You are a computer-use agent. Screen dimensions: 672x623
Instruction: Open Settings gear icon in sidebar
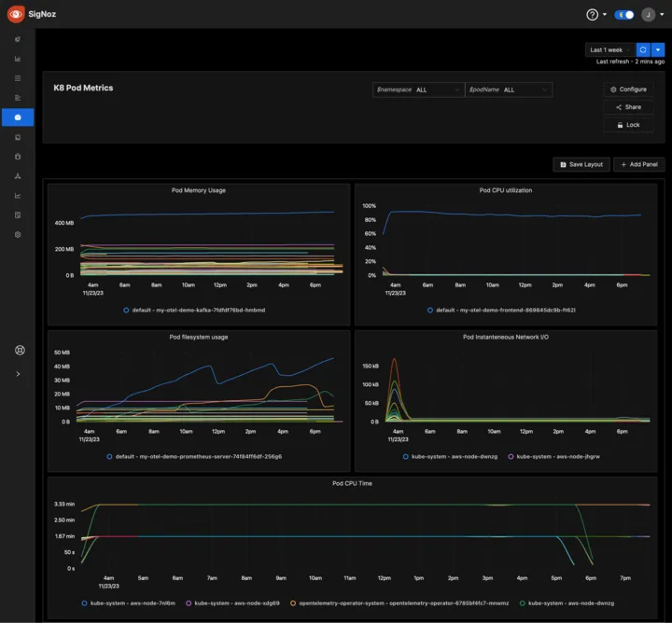click(x=18, y=235)
